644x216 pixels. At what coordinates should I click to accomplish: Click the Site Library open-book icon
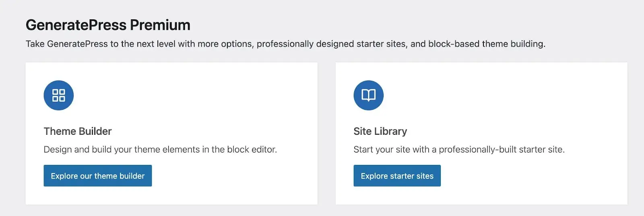tap(369, 95)
